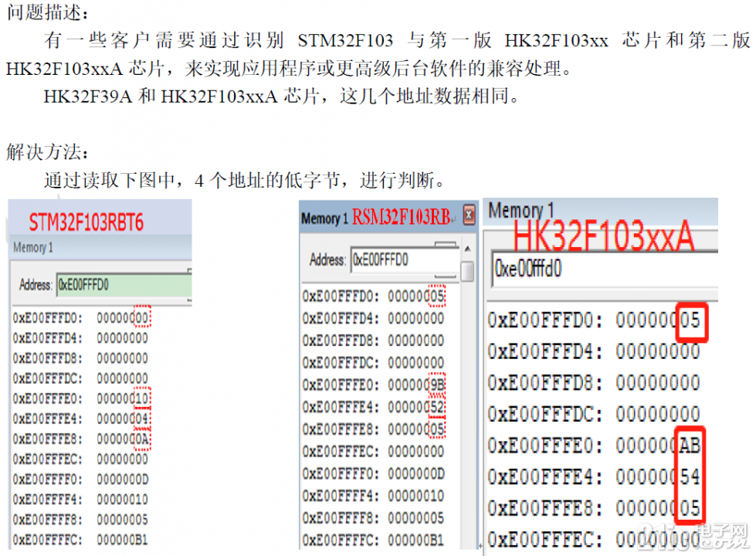Viewport: 756px width, 556px height.
Task: Select row 0xE00FFFD8 in HK32F103xxA window
Action: (594, 383)
